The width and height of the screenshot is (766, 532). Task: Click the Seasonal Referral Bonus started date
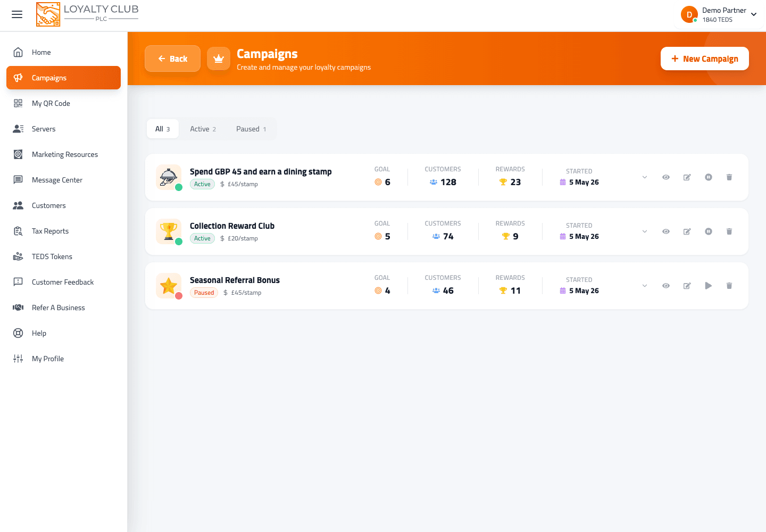[584, 290]
